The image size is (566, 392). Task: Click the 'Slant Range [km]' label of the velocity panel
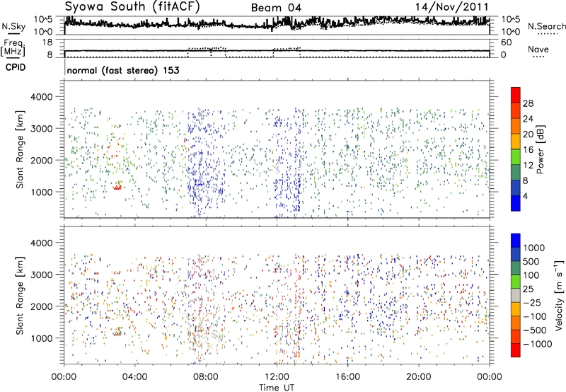tap(20, 295)
